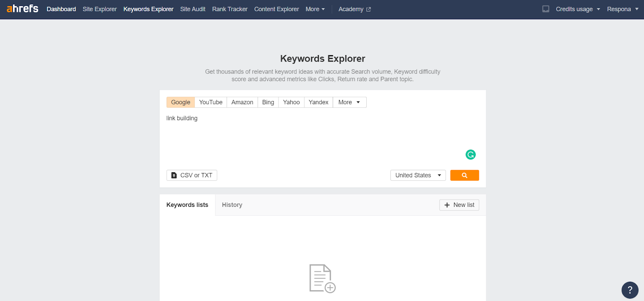Expand the More menu in top navigation
Image resolution: width=644 pixels, height=301 pixels.
(x=315, y=9)
